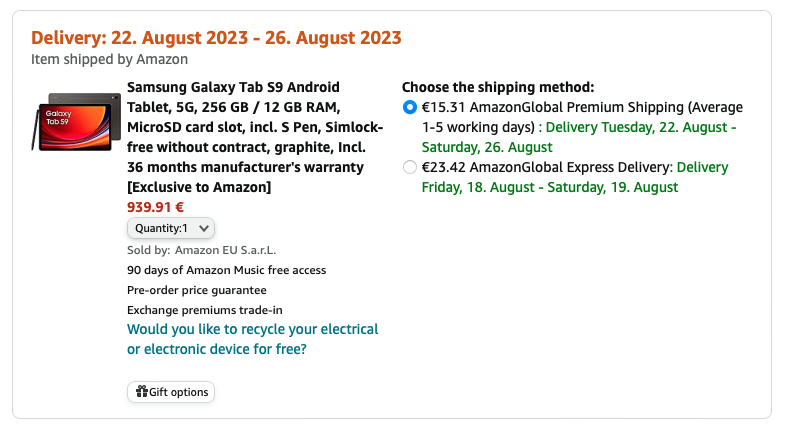
Task: Click the Samsung Galaxy Tab S9 product title
Action: [x=248, y=137]
